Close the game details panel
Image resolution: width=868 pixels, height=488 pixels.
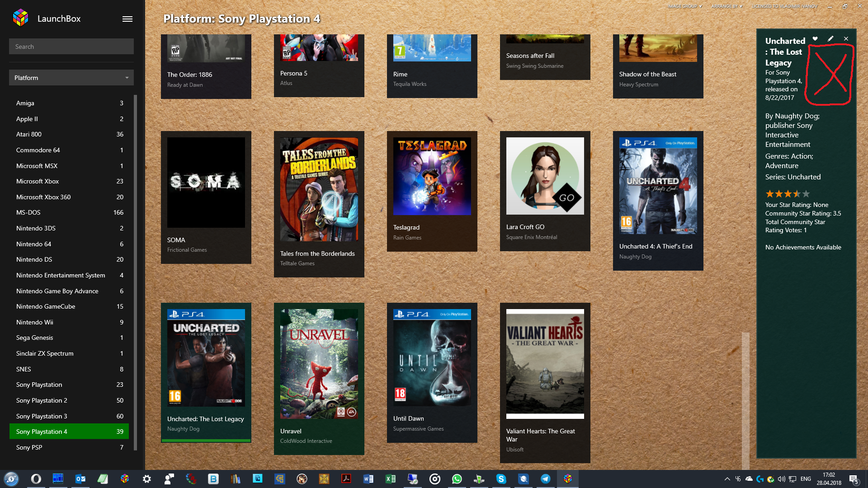tap(846, 39)
